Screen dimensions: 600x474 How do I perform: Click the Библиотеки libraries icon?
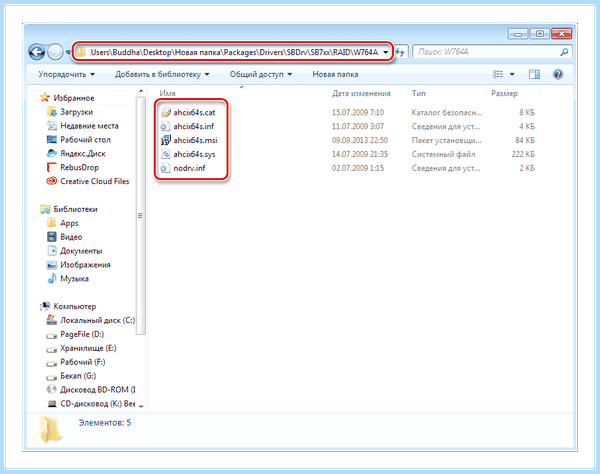coord(45,209)
